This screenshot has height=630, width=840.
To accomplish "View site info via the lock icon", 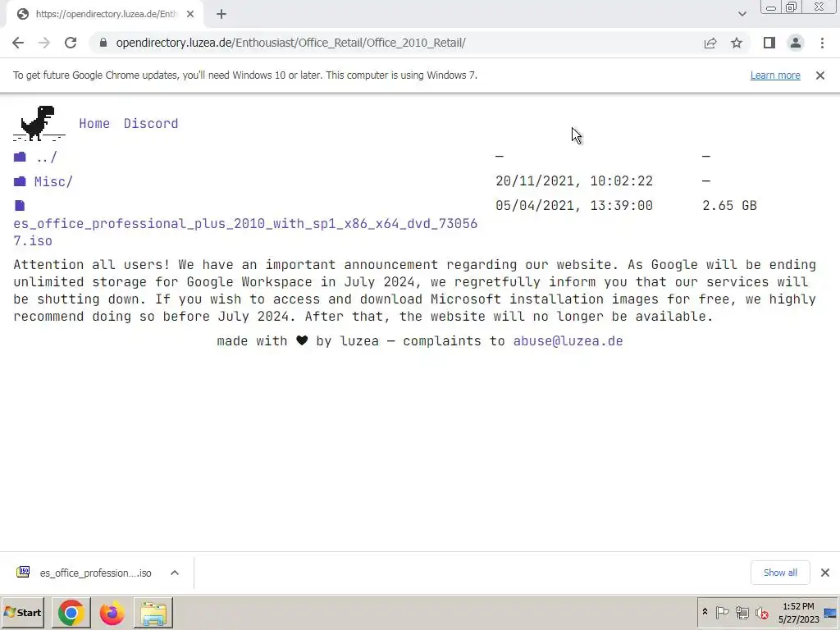I will click(103, 43).
